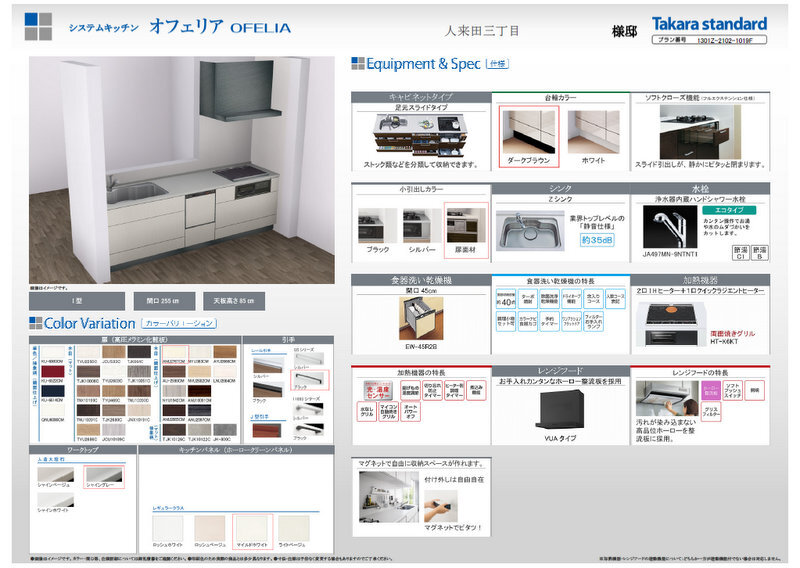The height and width of the screenshot is (568, 800).
Task: Choose the マイルドホワイト kitchen panel swatch
Action: point(252,531)
